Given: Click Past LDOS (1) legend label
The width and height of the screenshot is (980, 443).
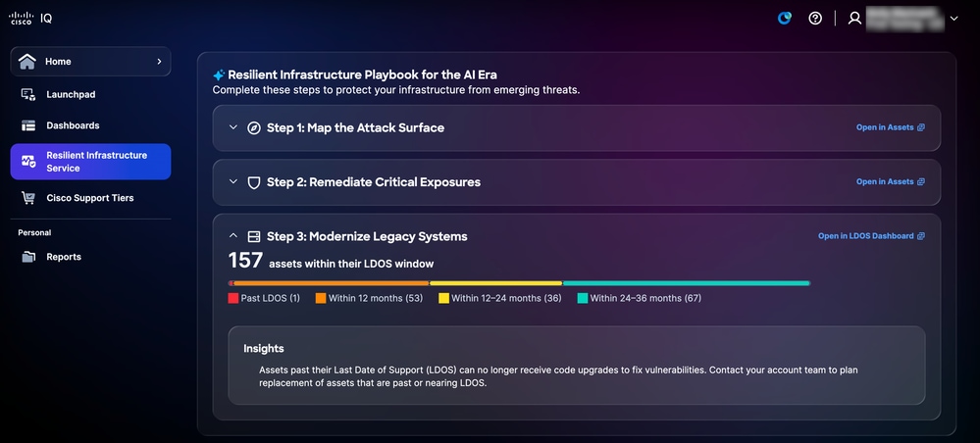Looking at the screenshot, I should pos(271,299).
